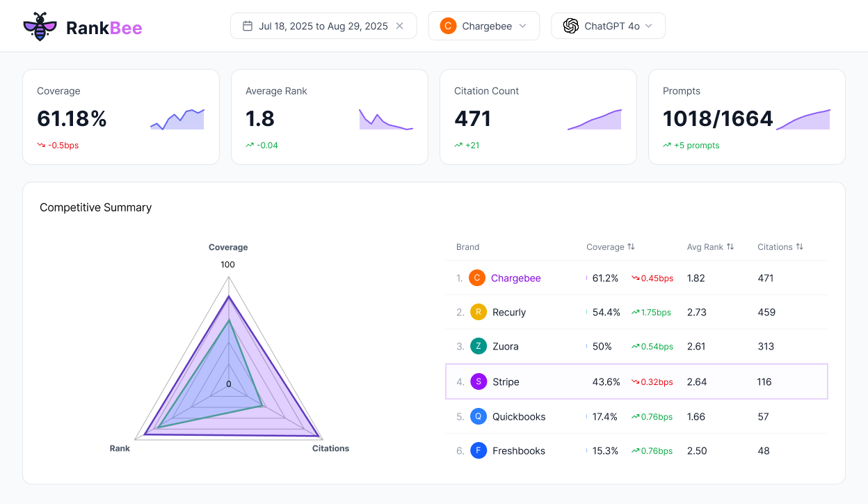
Task: Open the calendar icon in the date picker
Action: pyautogui.click(x=247, y=25)
